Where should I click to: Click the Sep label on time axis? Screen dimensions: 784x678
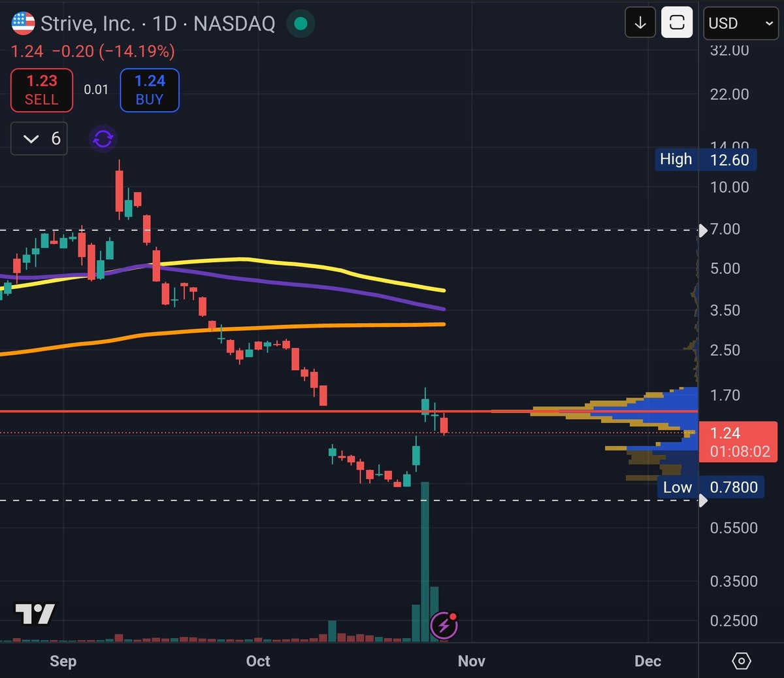(x=63, y=661)
